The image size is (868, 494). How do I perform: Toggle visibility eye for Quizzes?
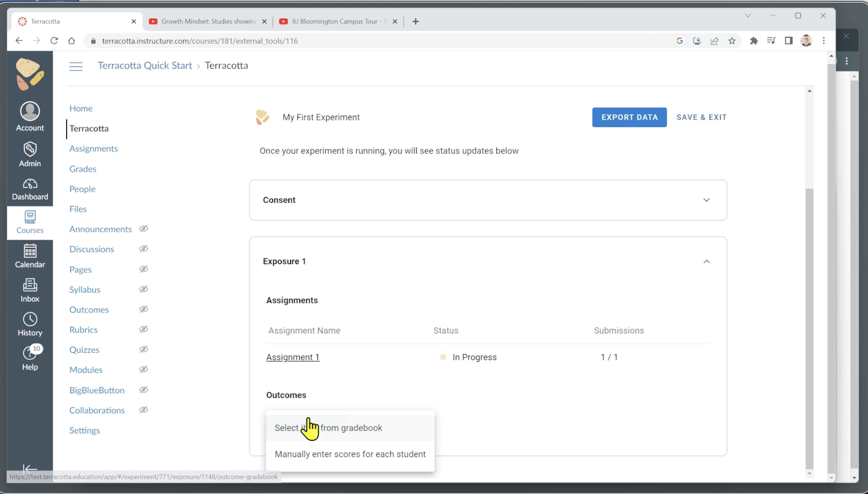click(144, 349)
